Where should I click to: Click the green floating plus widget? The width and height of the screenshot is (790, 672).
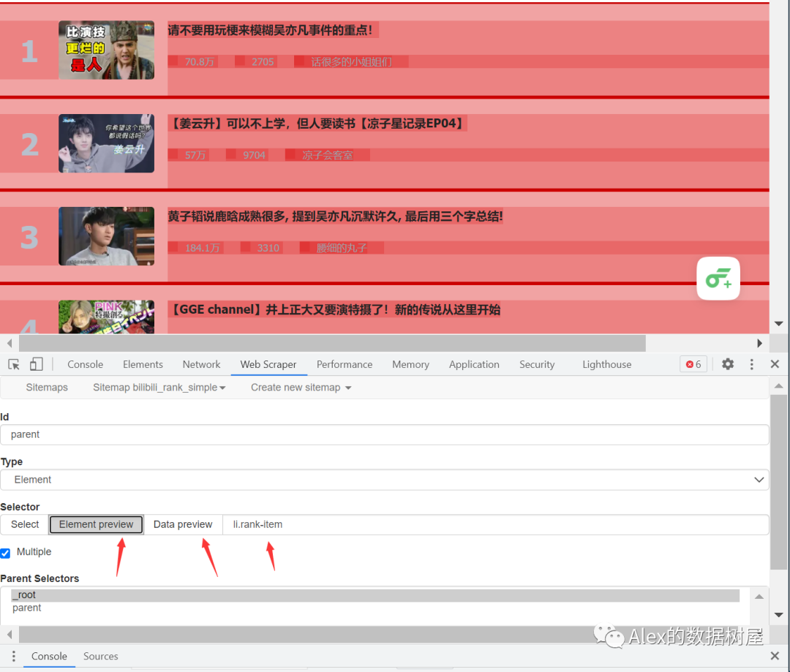tap(718, 279)
